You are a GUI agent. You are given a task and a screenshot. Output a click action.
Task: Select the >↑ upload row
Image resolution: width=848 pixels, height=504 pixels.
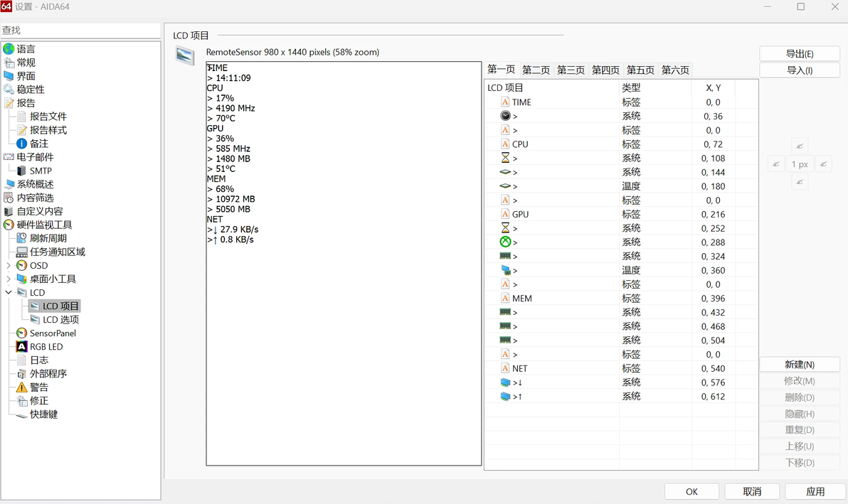click(x=621, y=397)
